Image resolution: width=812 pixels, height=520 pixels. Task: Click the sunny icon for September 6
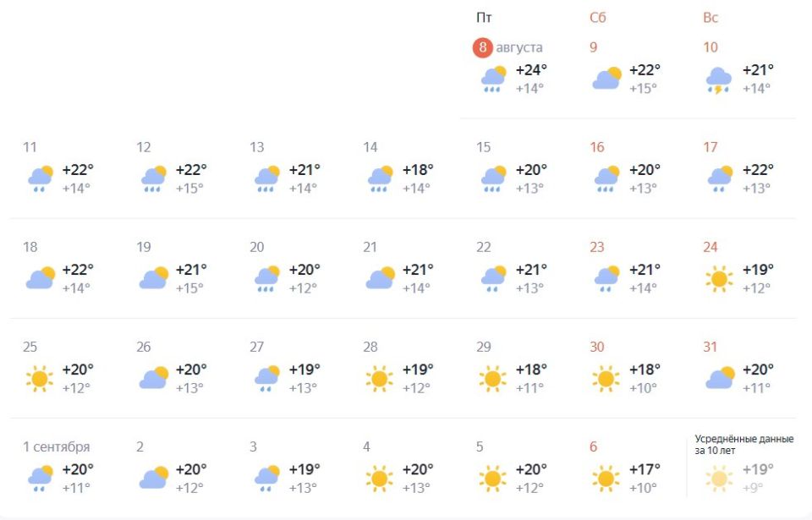(606, 479)
